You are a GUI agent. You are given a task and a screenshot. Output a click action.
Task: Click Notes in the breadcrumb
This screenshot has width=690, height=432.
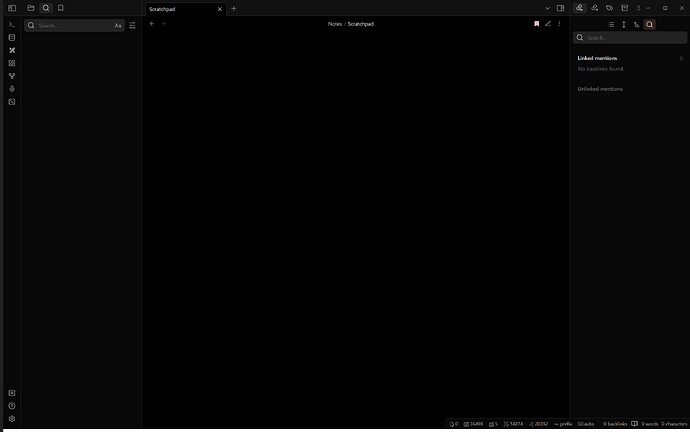point(334,24)
